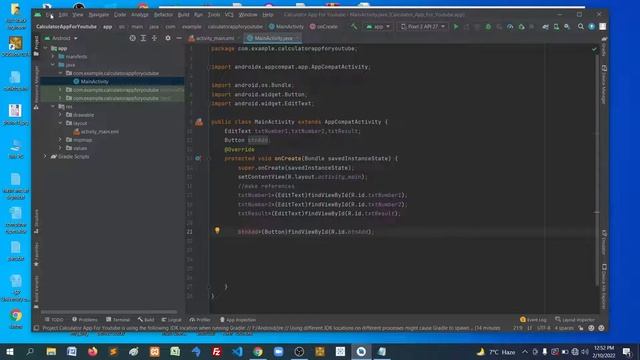Click the lightbulb quick-fix icon
Screen dimensions: 640x360
(x=217, y=231)
